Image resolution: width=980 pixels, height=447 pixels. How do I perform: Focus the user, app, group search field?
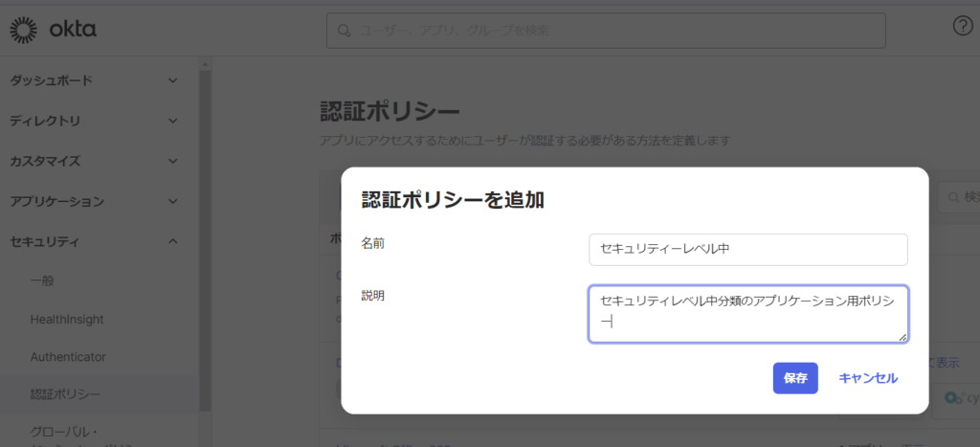tap(606, 31)
